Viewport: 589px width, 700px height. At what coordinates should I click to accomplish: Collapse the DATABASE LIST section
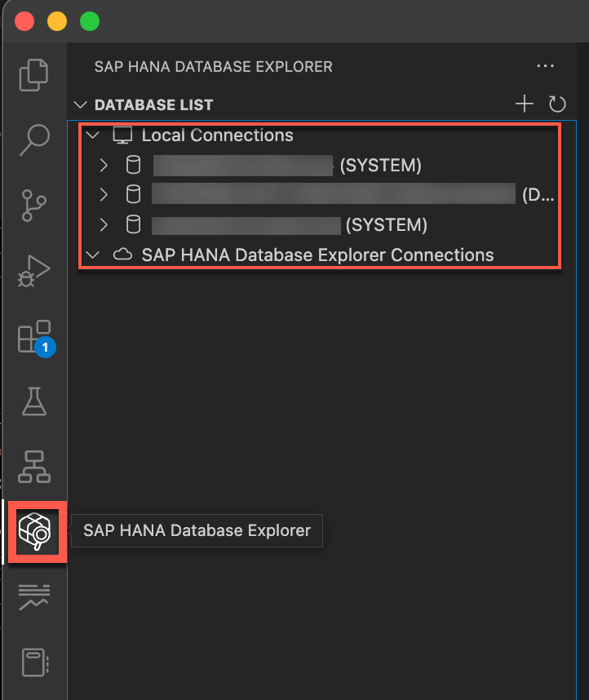click(x=81, y=105)
